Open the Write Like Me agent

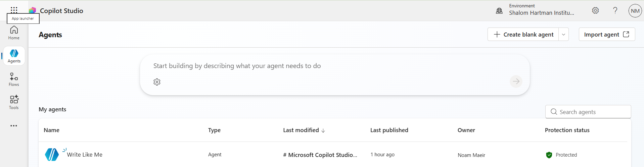pyautogui.click(x=85, y=155)
